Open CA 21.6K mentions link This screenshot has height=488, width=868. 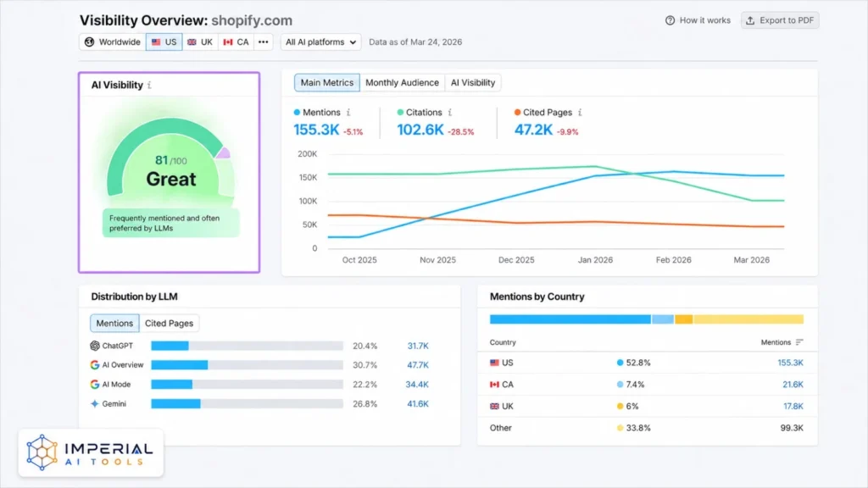(x=793, y=385)
